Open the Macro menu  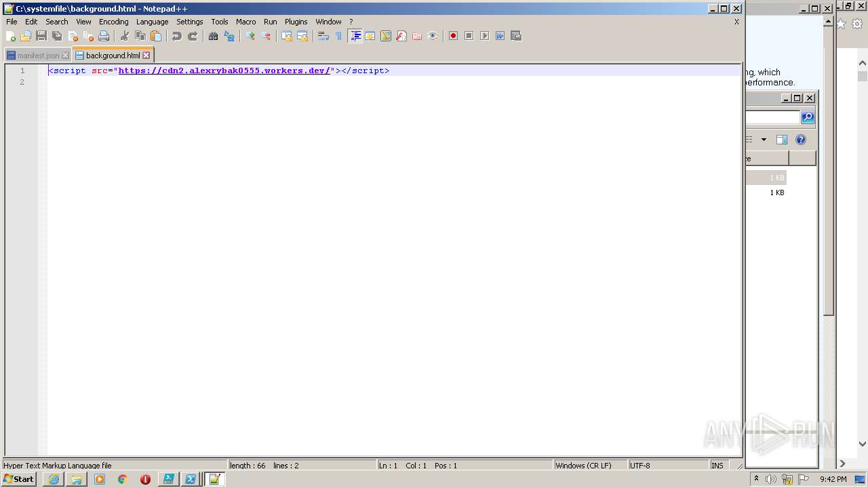(246, 22)
